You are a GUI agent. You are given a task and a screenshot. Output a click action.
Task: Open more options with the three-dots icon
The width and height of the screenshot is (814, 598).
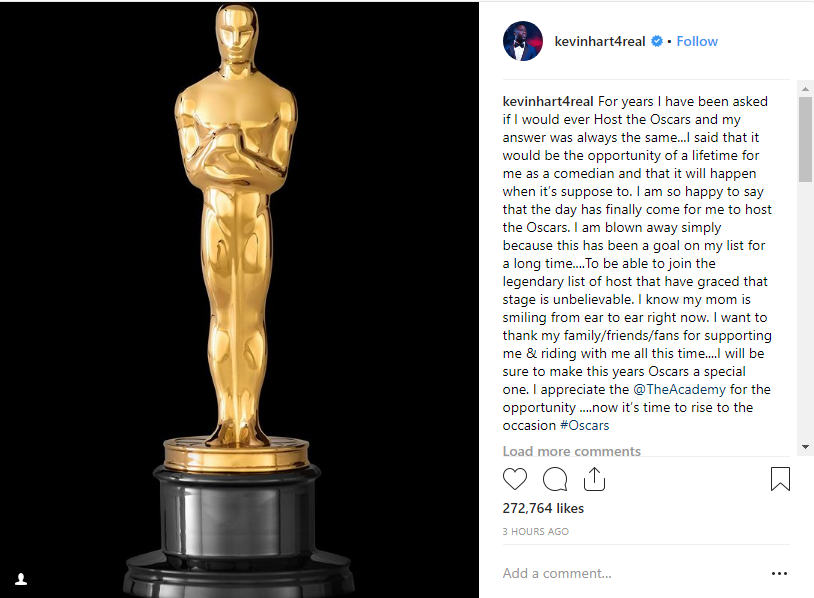point(779,573)
